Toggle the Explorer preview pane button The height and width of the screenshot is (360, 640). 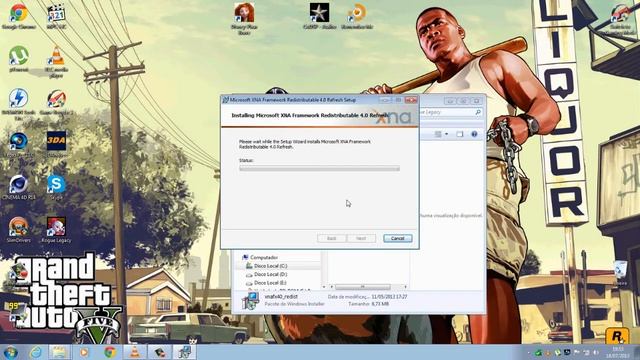460,134
